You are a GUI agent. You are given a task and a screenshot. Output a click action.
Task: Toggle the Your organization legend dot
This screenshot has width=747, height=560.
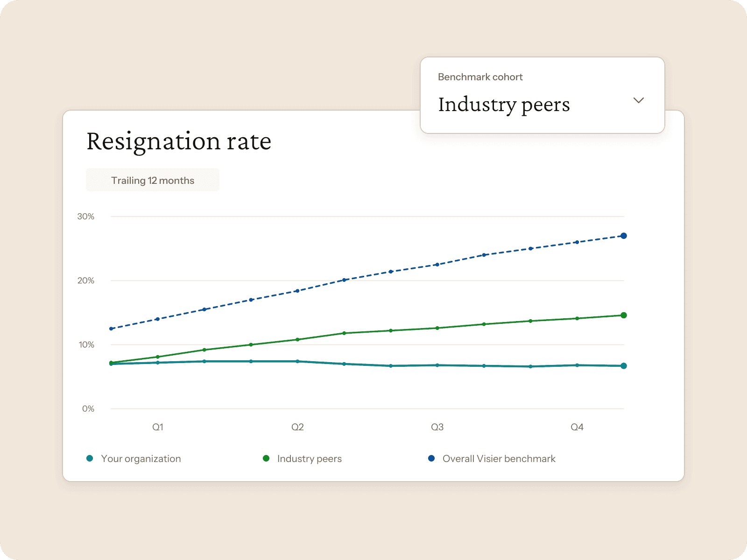90,458
